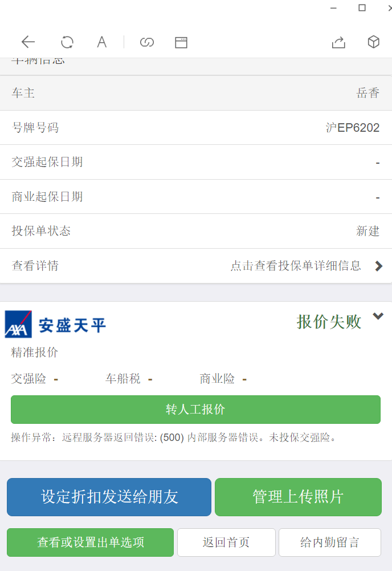This screenshot has width=392, height=571.
Task: Click 查看或设置出单选项 button
Action: click(x=90, y=542)
